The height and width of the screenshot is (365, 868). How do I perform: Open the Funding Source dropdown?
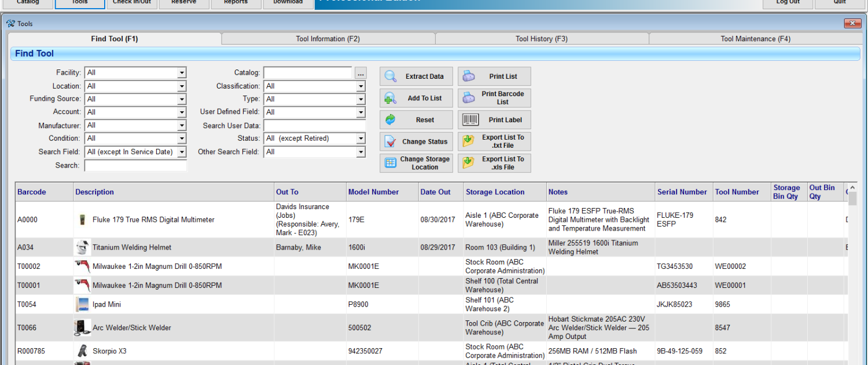click(x=182, y=99)
